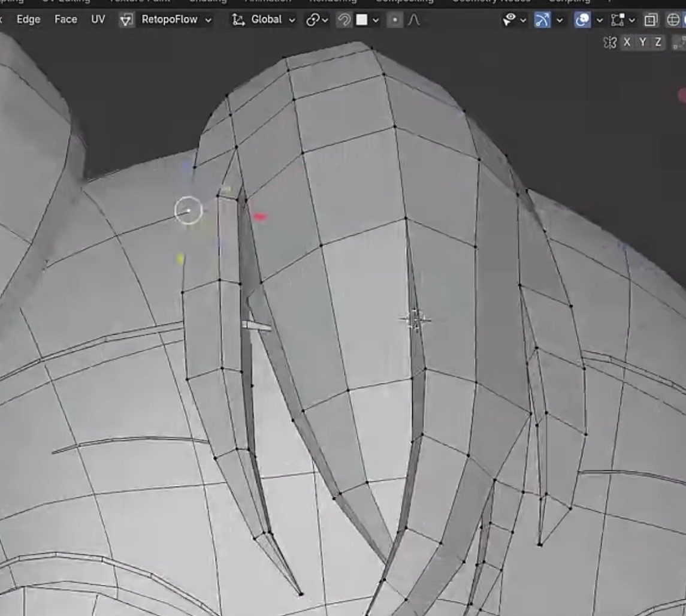Click the mesh mirror butterfly icon

tap(610, 42)
